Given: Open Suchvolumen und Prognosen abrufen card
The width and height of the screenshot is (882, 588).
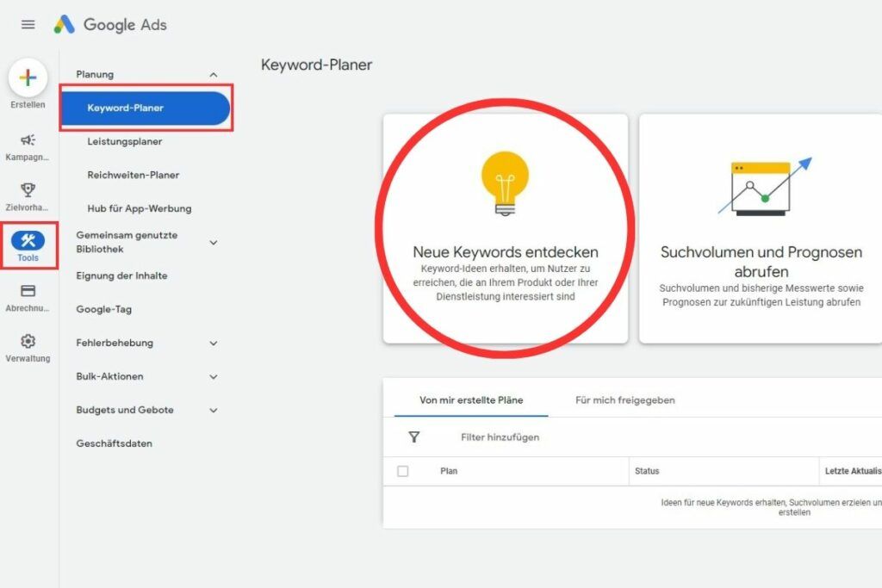Looking at the screenshot, I should 761,229.
